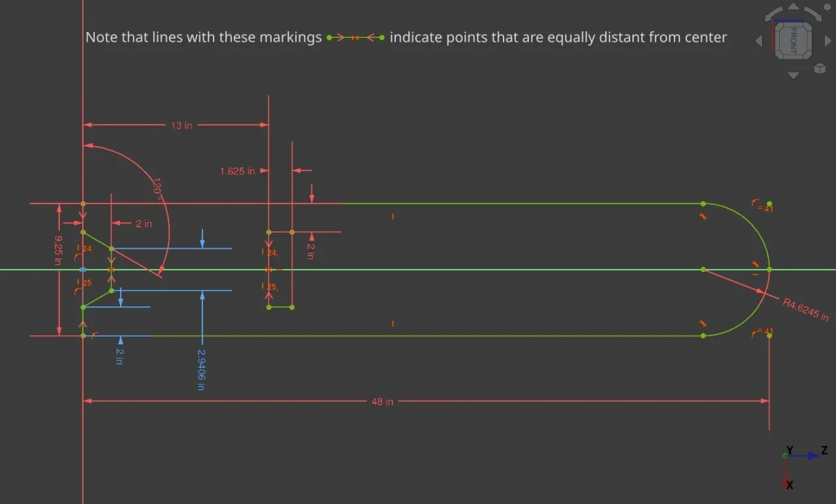Click the navigation cube's up arrow
This screenshot has height=504, width=836.
click(x=793, y=7)
